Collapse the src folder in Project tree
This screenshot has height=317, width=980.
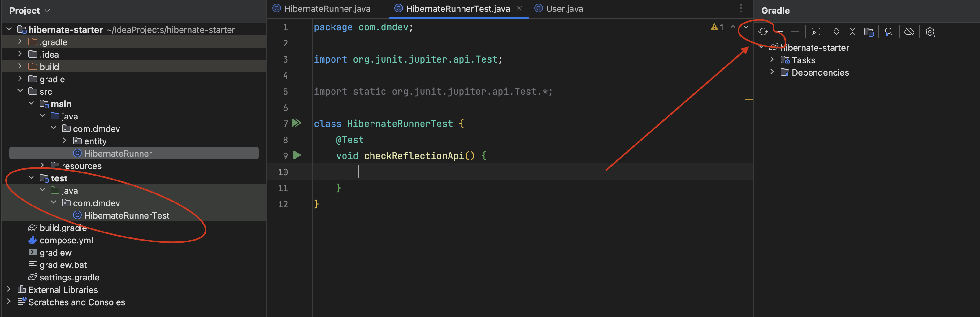click(x=20, y=91)
